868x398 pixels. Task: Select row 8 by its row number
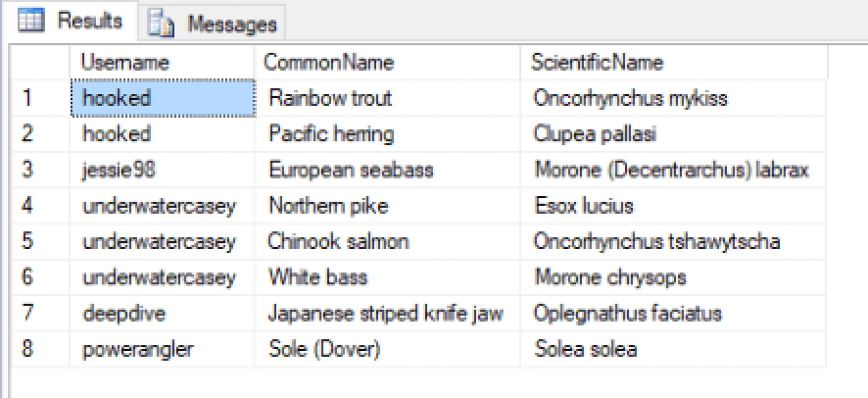[29, 349]
